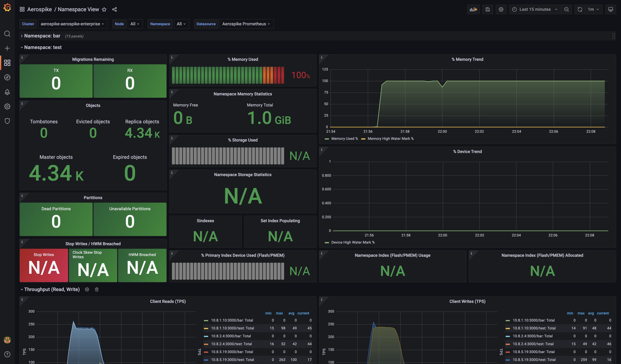Toggle Device High Water Mark % legend series
Viewport: 621px width, 364px height.
353,243
